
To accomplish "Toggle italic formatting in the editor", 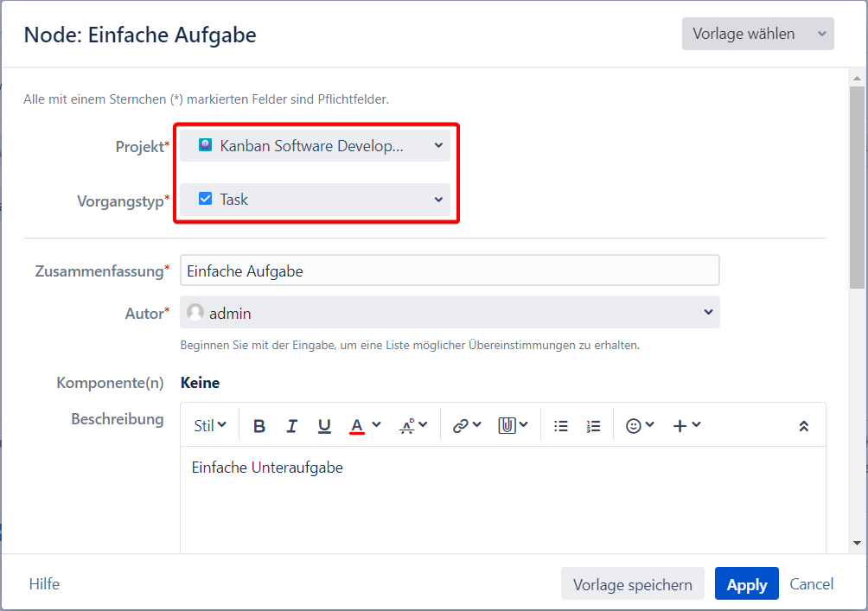I will 292,426.
